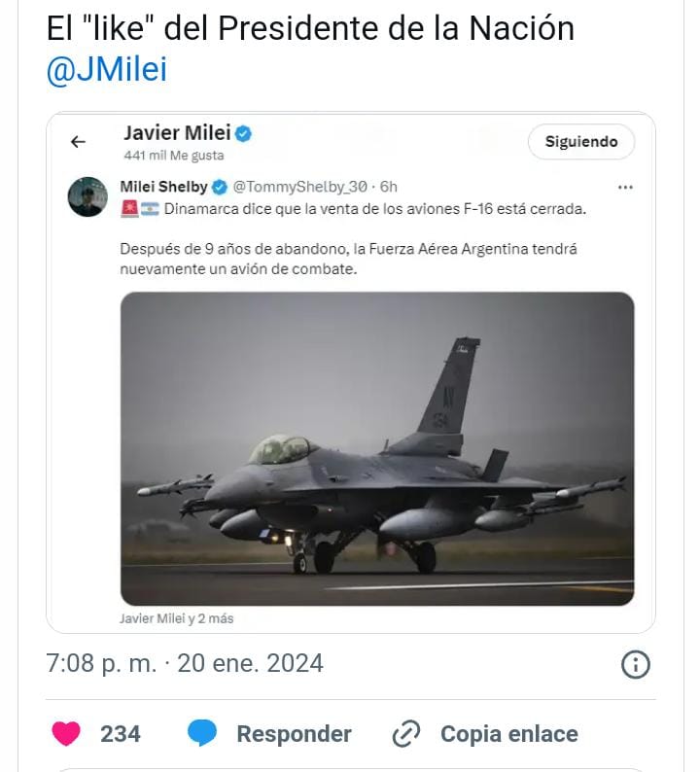The image size is (700, 772).
Task: Click the back arrow in embedded screenshot
Action: click(79, 142)
